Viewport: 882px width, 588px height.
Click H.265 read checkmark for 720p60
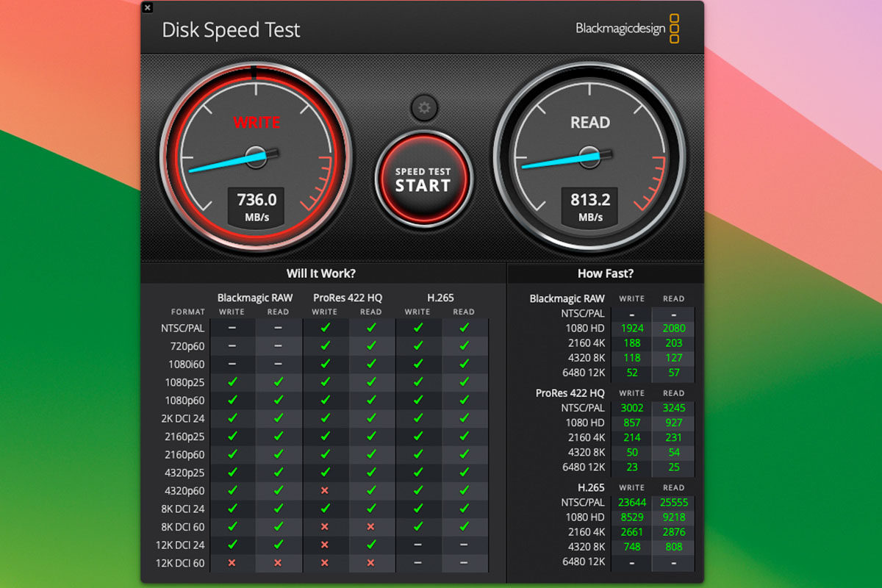[464, 346]
